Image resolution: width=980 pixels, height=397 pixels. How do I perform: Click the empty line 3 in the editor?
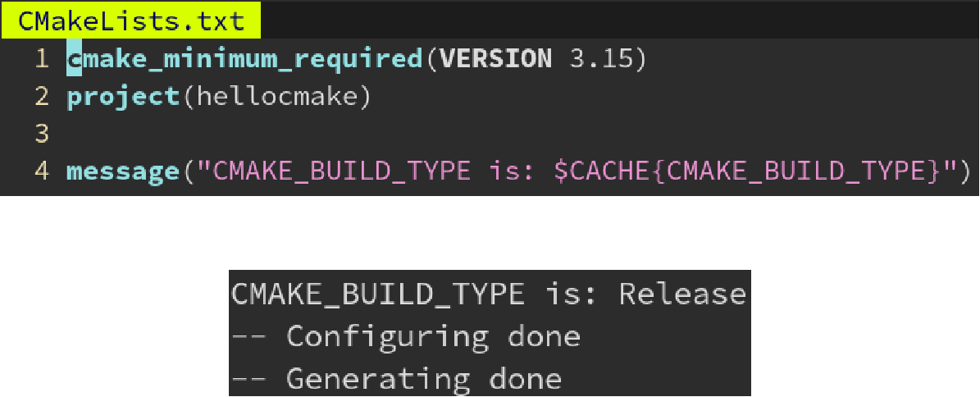(500, 135)
